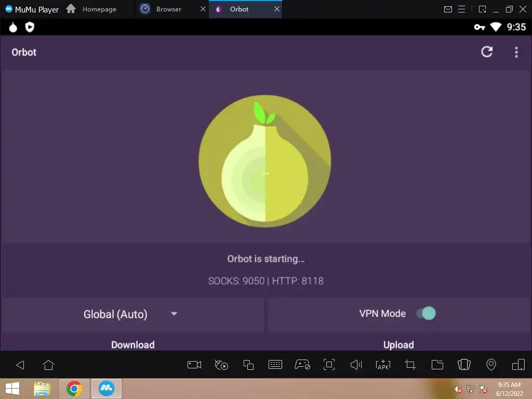The height and width of the screenshot is (399, 532).
Task: Click the shake device icon
Action: click(x=464, y=365)
